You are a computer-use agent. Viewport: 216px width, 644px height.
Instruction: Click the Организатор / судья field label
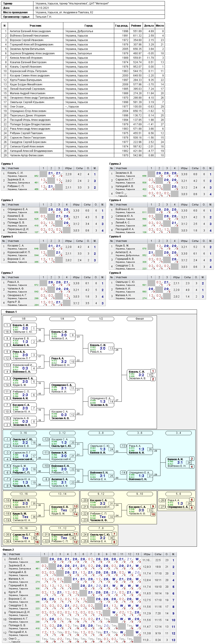(16, 17)
